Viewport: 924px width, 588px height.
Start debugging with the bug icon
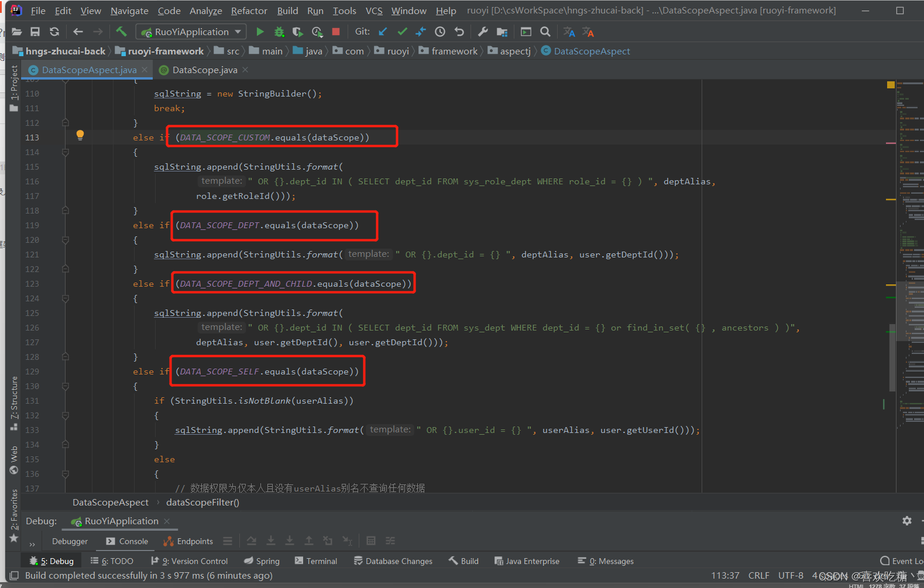(x=279, y=32)
